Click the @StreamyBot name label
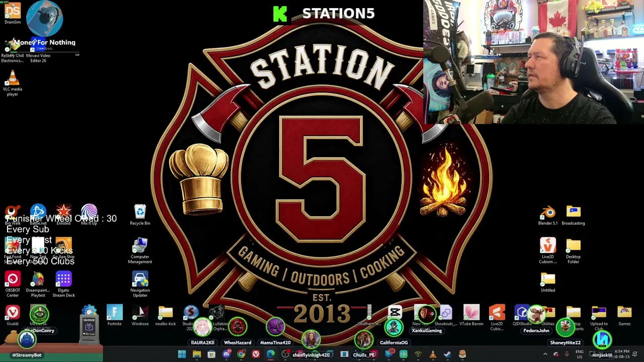644x362 pixels. tap(27, 355)
